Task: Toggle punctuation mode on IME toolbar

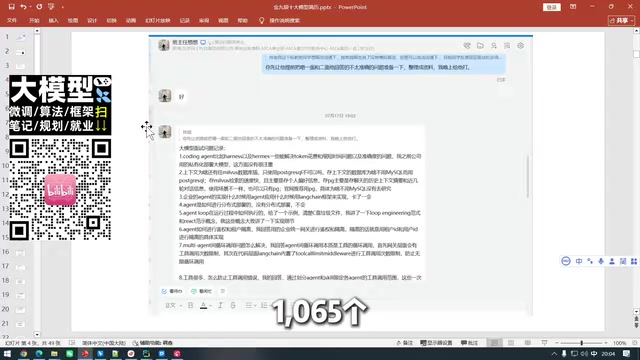Action: [x=590, y=261]
